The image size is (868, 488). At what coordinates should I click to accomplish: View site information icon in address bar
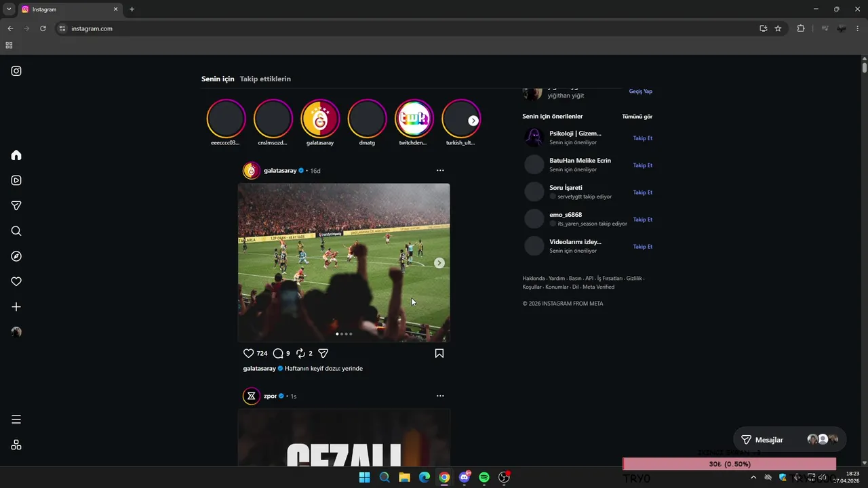[62, 28]
